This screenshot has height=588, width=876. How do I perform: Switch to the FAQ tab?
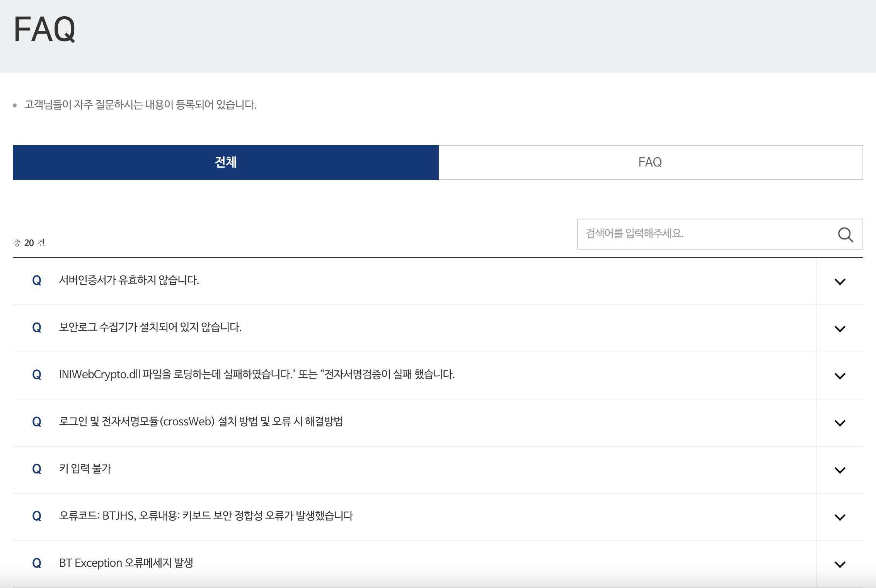(x=651, y=162)
